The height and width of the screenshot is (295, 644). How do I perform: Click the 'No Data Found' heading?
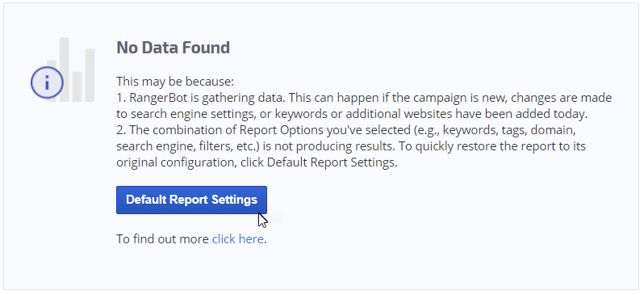(x=173, y=48)
